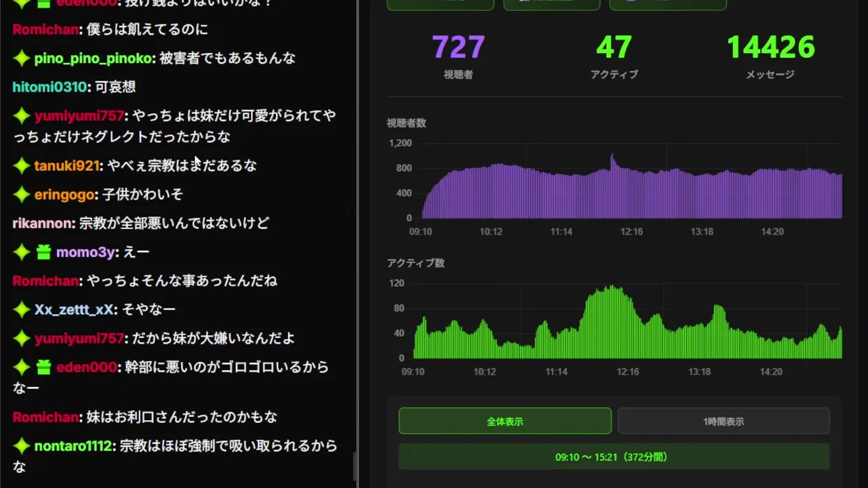Open pino_pino_pinoko's user profile
The width and height of the screenshot is (868, 488).
pyautogui.click(x=94, y=58)
